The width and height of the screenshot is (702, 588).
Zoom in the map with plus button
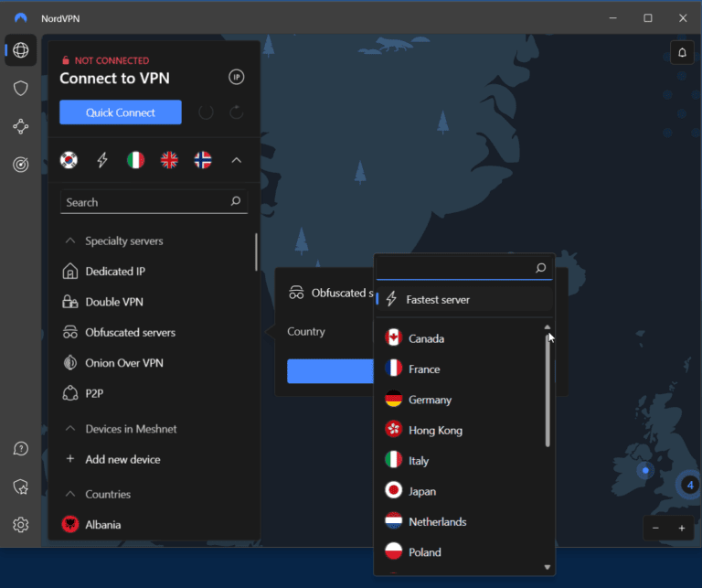point(681,528)
